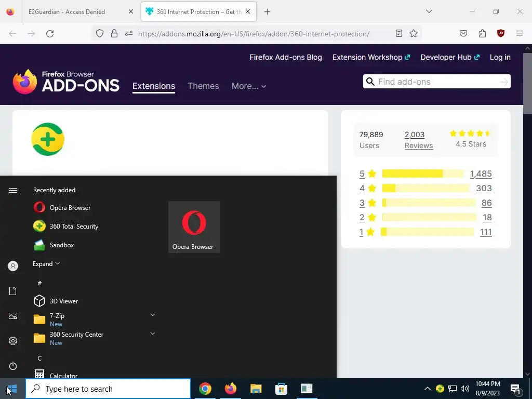Click the uBlock Origin toolbar icon
The height and width of the screenshot is (399, 532).
coord(500,33)
